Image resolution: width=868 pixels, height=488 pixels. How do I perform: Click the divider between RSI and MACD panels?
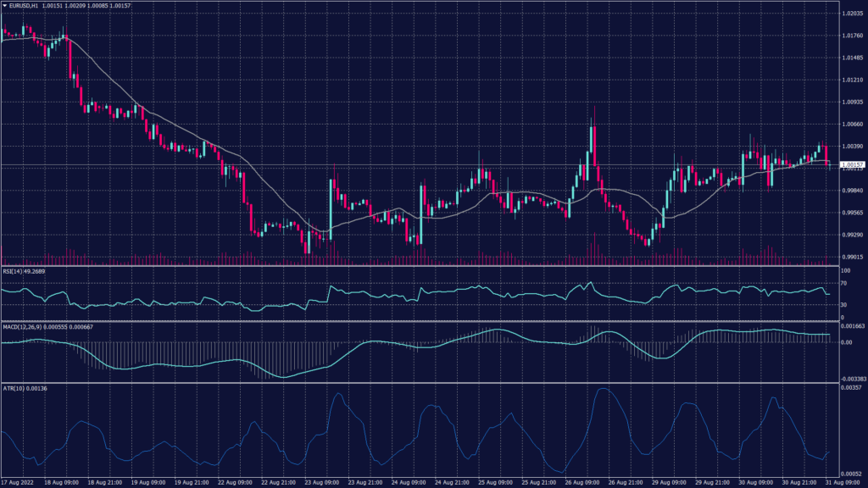(x=419, y=321)
